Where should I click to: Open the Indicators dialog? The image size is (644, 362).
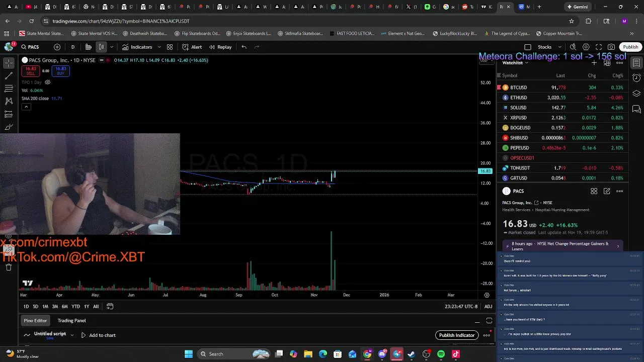click(x=137, y=47)
